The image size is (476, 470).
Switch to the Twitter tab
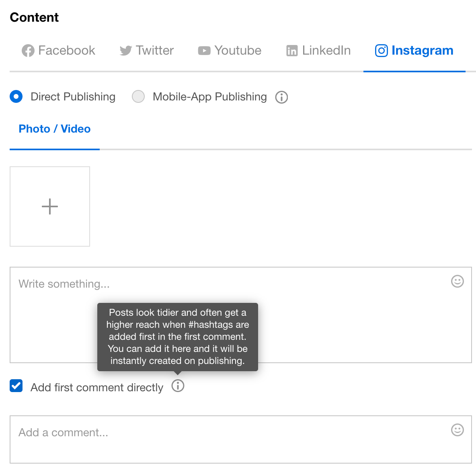pyautogui.click(x=147, y=50)
